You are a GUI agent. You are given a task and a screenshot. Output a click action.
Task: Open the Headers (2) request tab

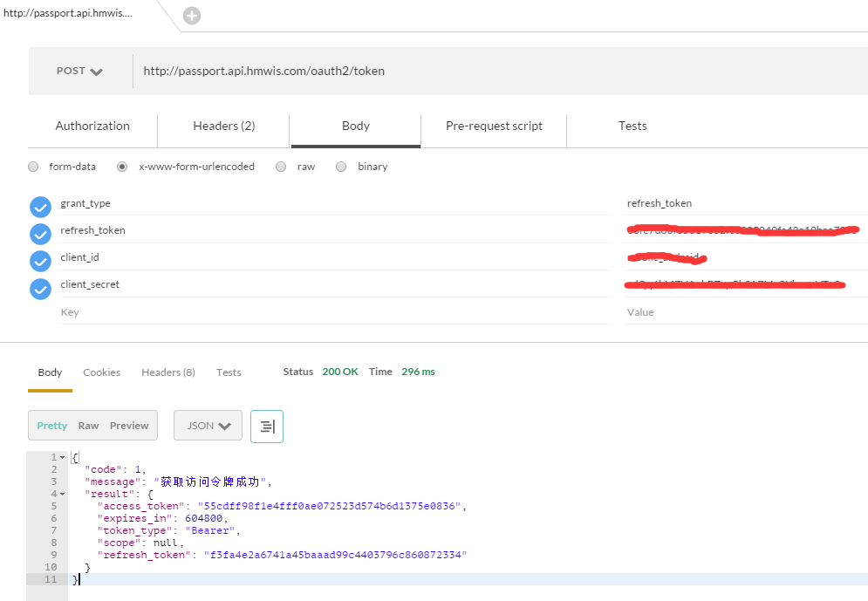coord(224,126)
